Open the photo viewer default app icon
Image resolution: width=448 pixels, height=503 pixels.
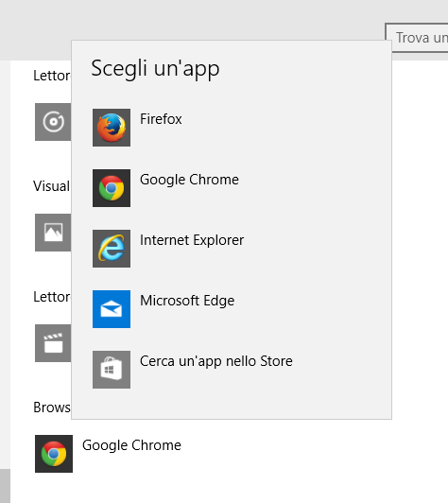[53, 233]
